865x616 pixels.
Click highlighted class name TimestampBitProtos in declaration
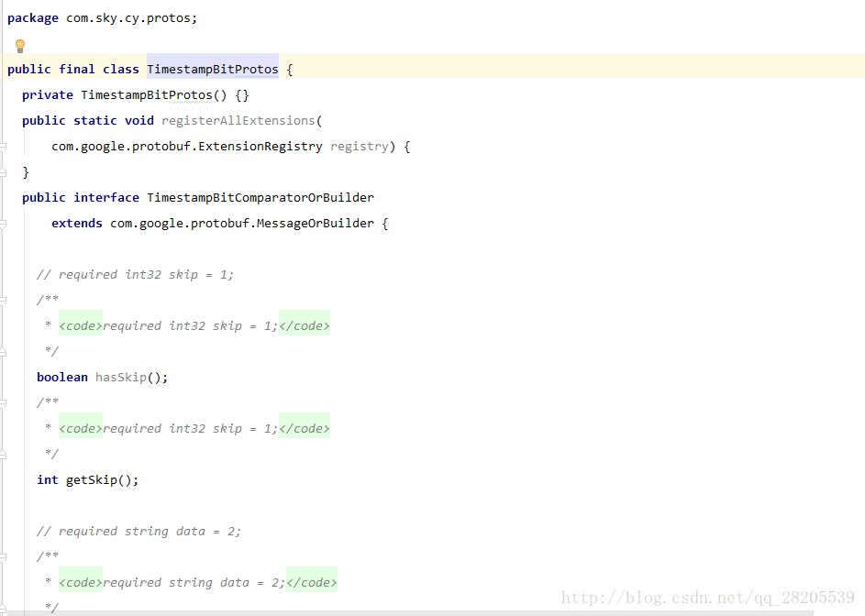tap(213, 69)
